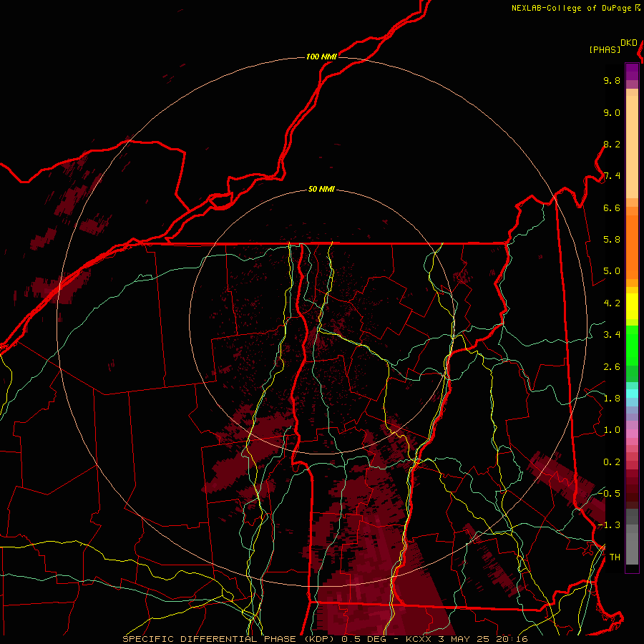Click the 50 NMI range ring label
This screenshot has width=644, height=644.
(321, 190)
